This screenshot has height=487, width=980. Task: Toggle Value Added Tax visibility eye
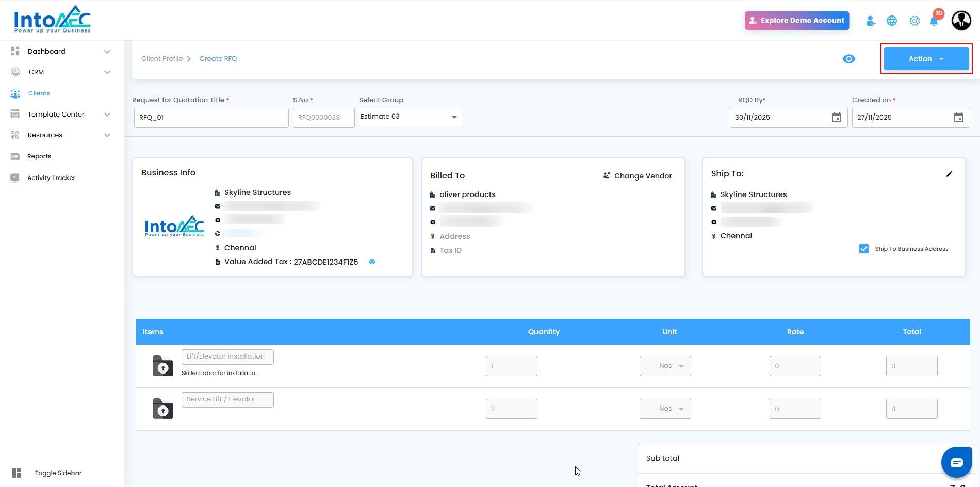tap(372, 262)
